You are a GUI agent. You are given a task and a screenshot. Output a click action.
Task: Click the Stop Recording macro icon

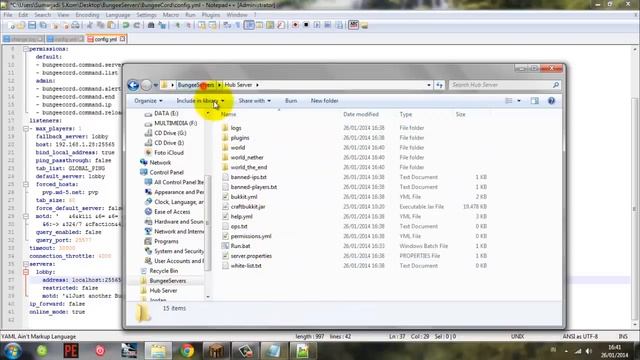(306, 25)
